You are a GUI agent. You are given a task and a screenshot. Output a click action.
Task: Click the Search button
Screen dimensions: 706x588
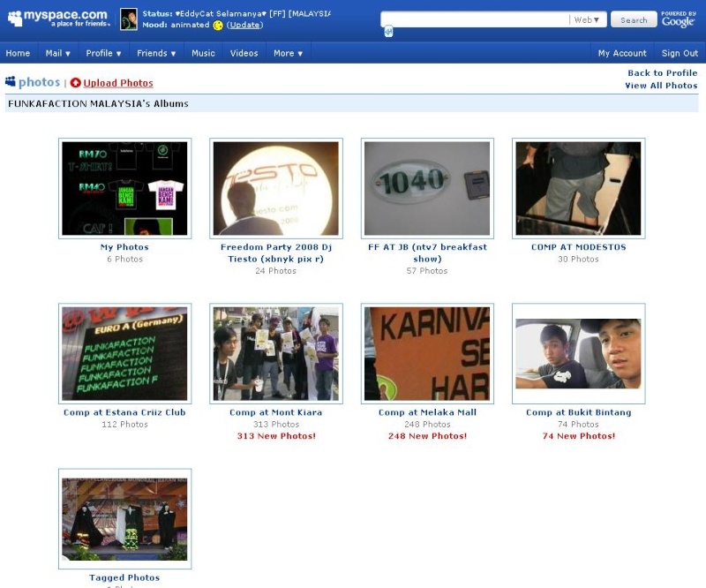click(x=634, y=19)
